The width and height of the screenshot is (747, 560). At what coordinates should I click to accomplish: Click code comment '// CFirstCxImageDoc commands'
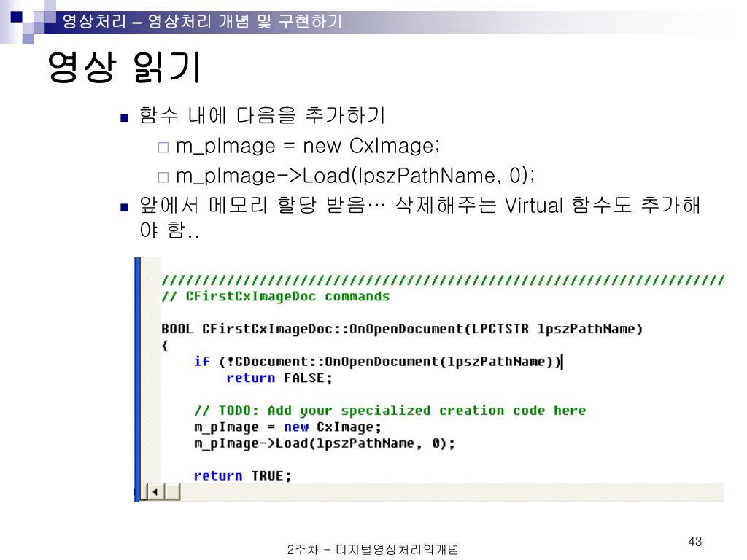point(275,296)
